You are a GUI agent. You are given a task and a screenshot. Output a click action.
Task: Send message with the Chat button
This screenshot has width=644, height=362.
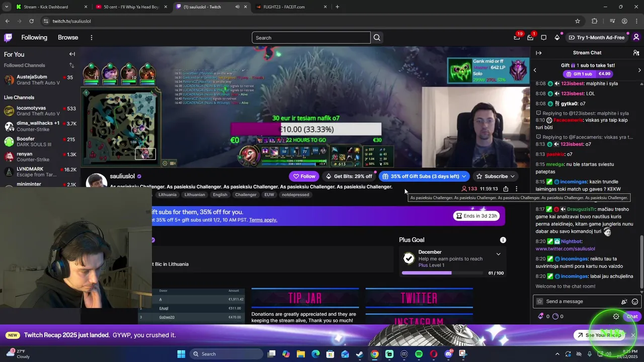coord(632,316)
